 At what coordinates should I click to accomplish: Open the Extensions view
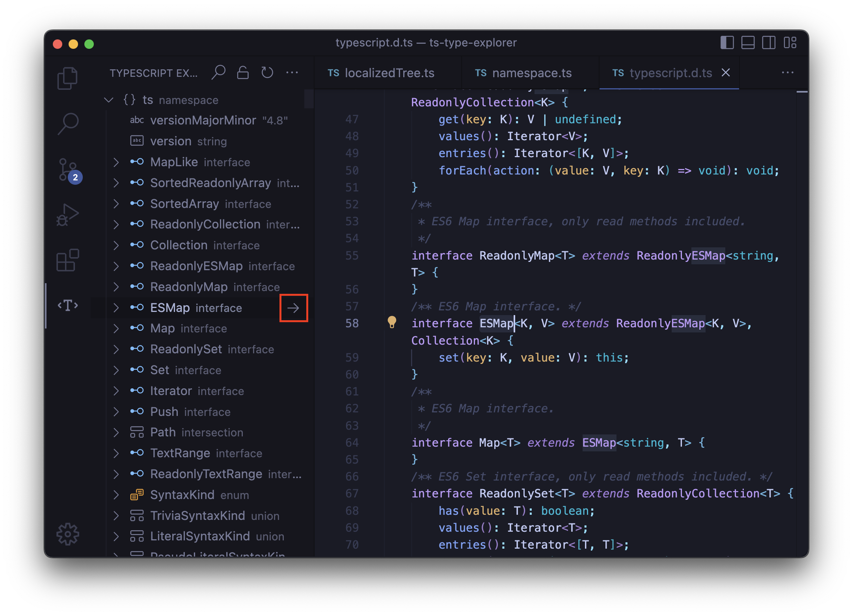(67, 260)
